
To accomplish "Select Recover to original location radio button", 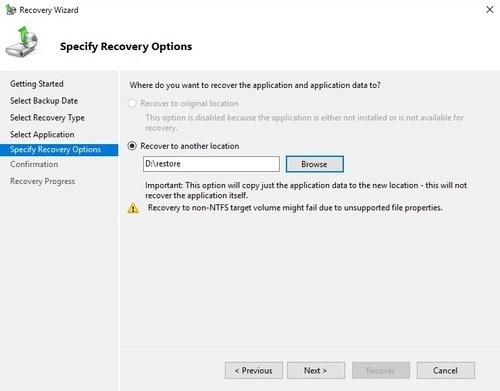I will [132, 103].
